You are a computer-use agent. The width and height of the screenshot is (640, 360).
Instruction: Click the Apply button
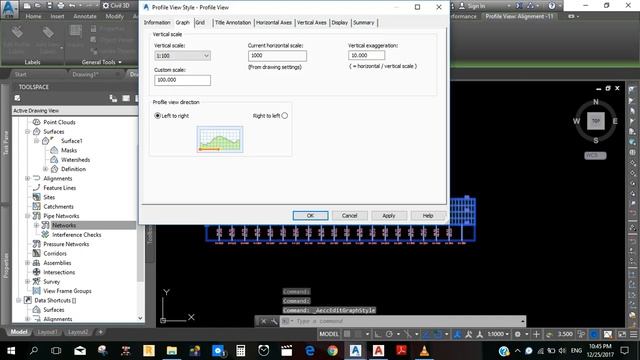click(389, 216)
